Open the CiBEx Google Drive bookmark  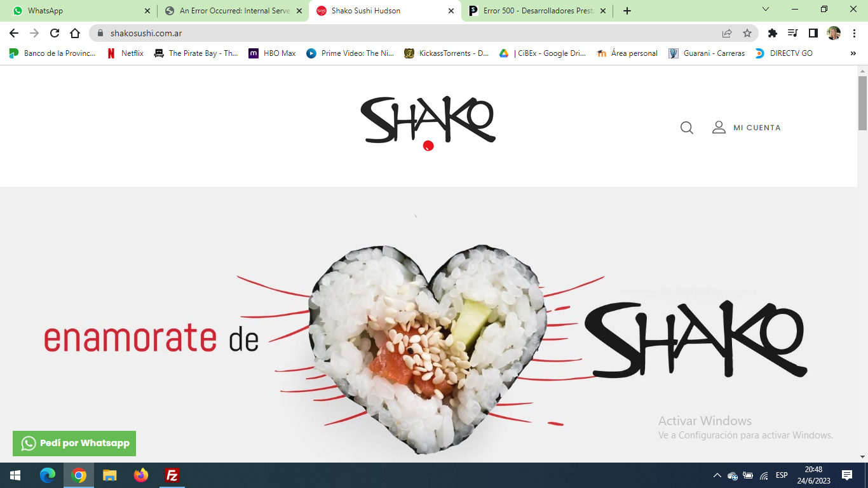[543, 53]
